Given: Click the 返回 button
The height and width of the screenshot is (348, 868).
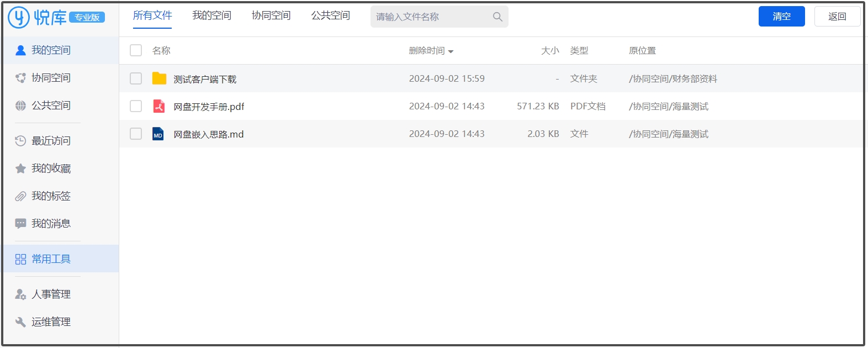Looking at the screenshot, I should (x=837, y=17).
